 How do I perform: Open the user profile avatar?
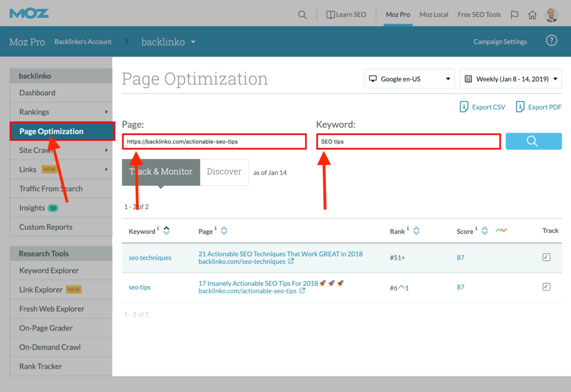551,15
